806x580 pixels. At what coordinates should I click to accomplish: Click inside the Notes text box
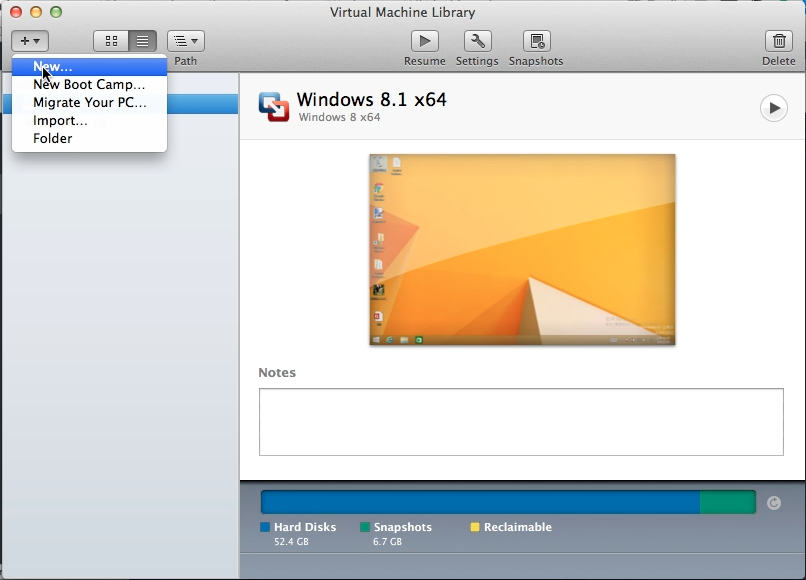click(521, 422)
